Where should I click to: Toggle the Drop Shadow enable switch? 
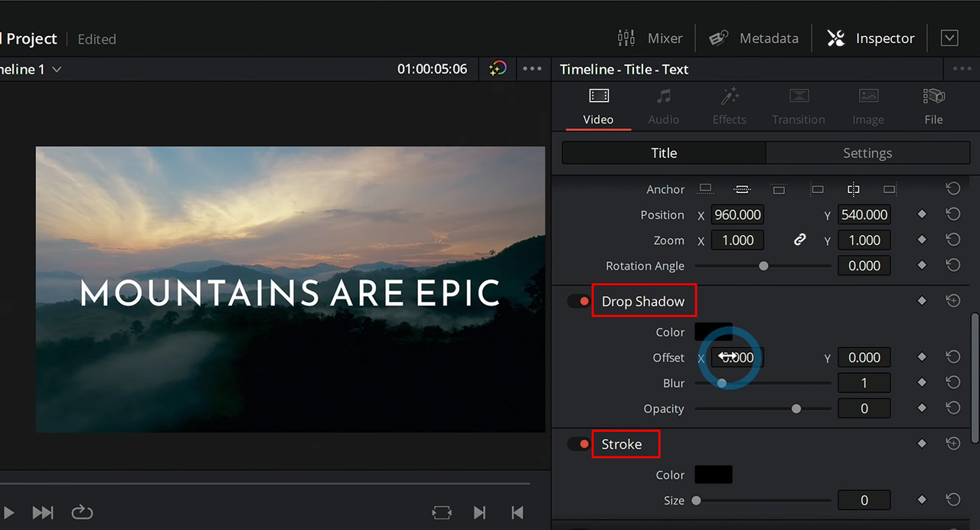coord(579,302)
